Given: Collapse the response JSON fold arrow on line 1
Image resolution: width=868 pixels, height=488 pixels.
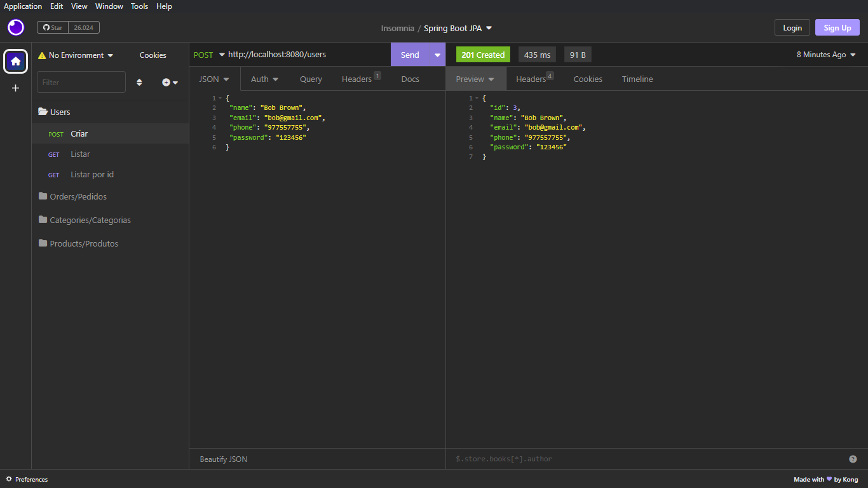Looking at the screenshot, I should (477, 98).
